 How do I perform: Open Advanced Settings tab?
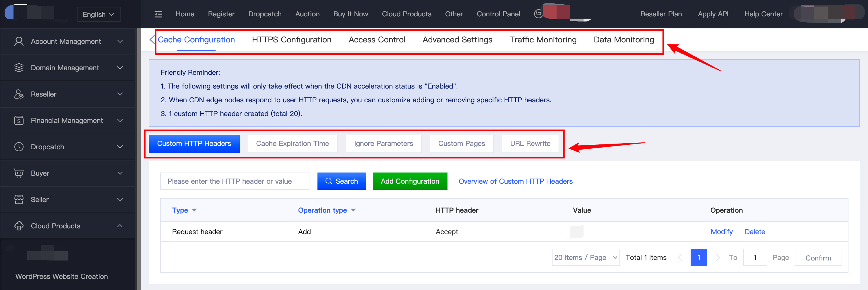pos(457,40)
